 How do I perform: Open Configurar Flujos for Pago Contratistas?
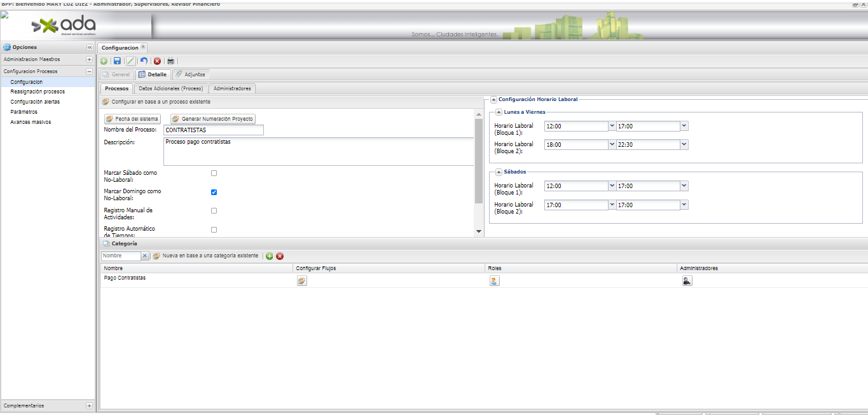301,281
